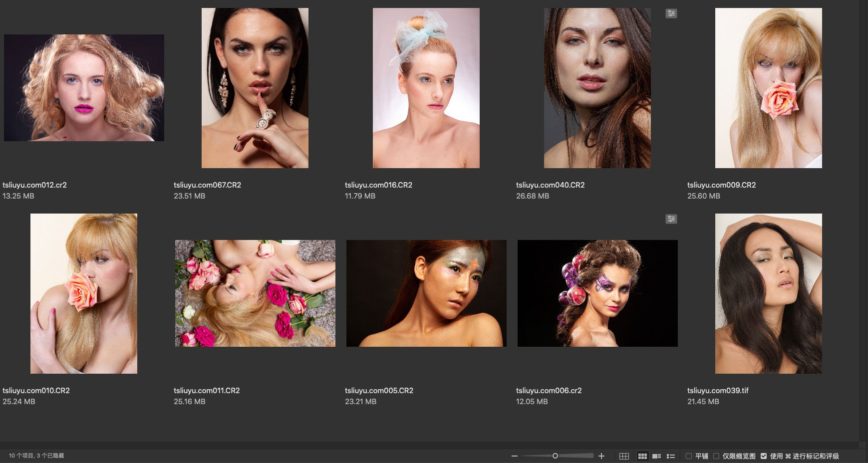The height and width of the screenshot is (463, 868).
Task: Select the tsliuyu.com067.CR2 photo thumbnail
Action: coord(255,88)
